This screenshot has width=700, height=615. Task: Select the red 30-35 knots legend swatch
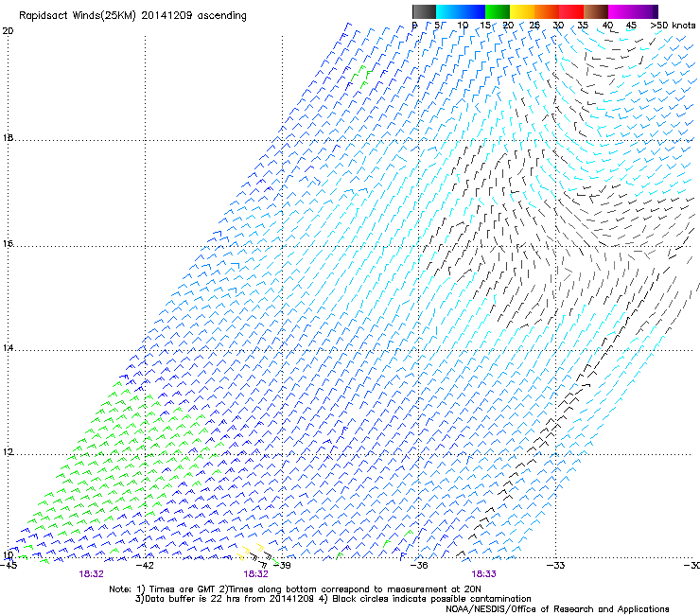coord(571,11)
